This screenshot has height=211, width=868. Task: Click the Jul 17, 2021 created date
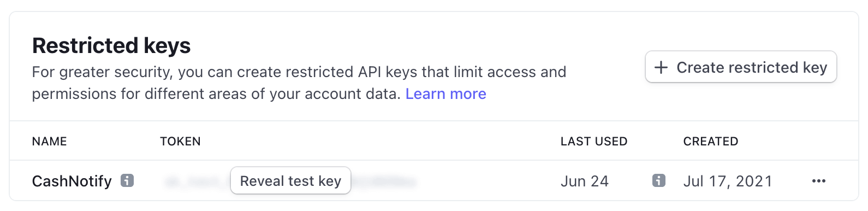point(728,181)
